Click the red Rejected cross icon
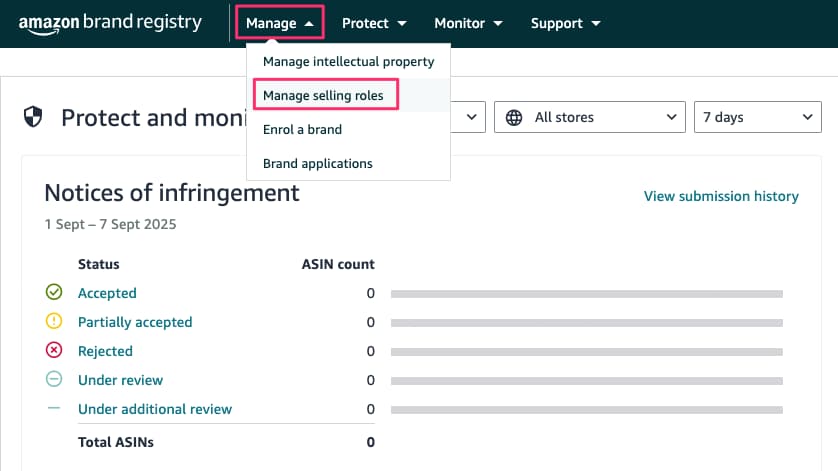This screenshot has height=471, width=838. 54,350
